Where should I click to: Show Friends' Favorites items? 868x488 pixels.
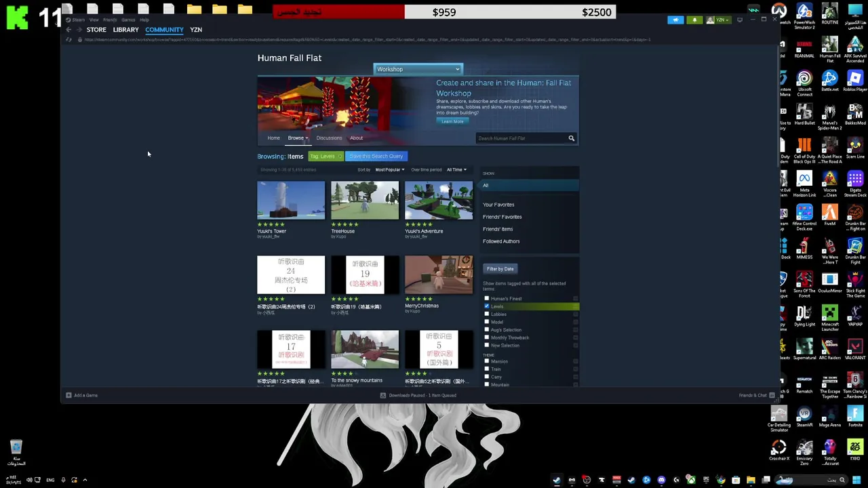click(x=502, y=217)
